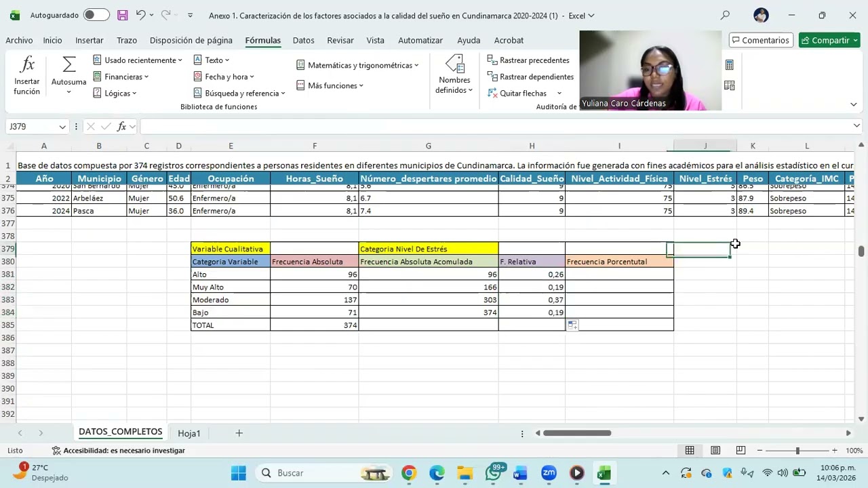This screenshot has width=868, height=488.
Task: Click the vertical scrollbar thumb
Action: (x=861, y=251)
